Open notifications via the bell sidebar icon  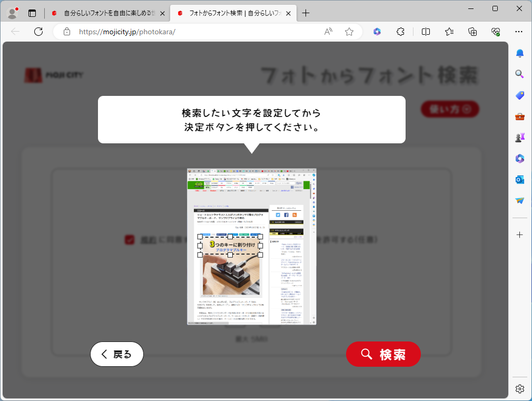tap(519, 53)
